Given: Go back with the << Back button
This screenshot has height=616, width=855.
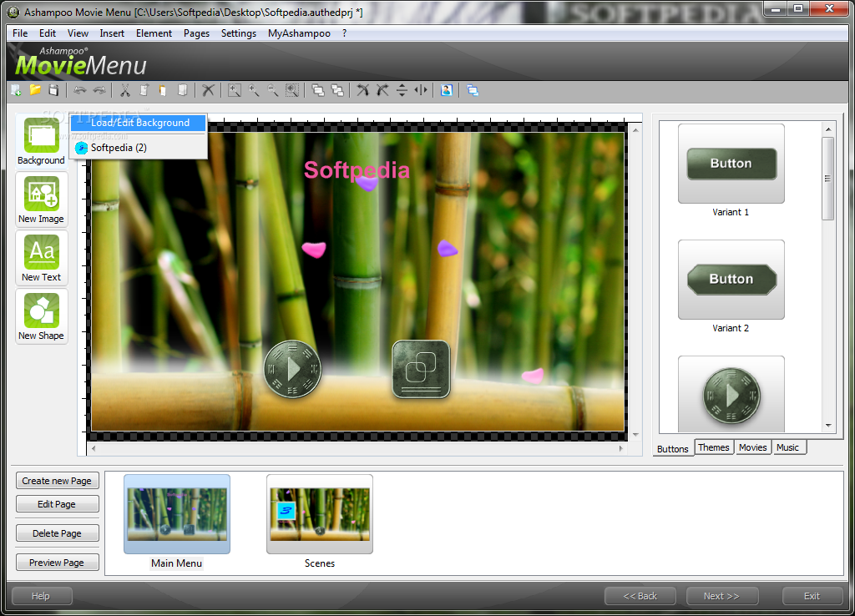Looking at the screenshot, I should [640, 596].
